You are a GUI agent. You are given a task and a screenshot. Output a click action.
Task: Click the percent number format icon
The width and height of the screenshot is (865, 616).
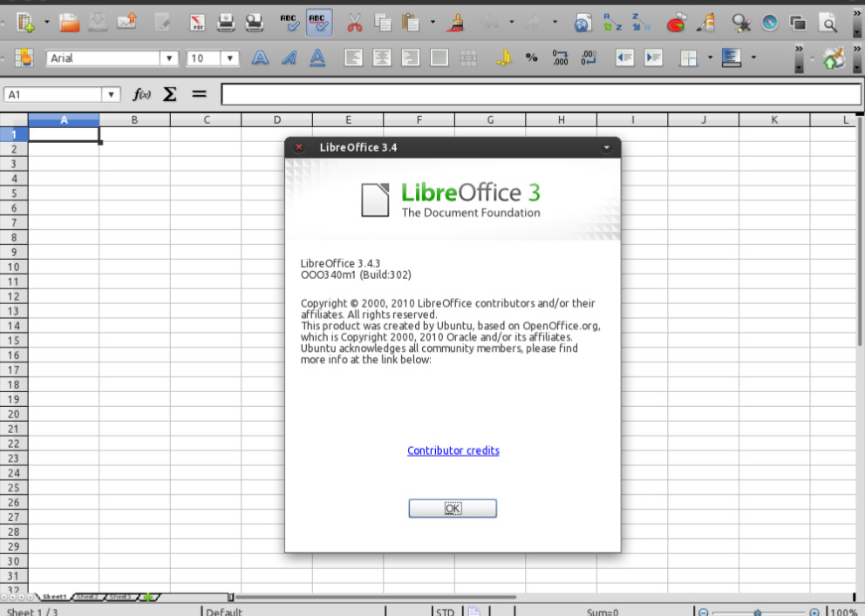[531, 58]
